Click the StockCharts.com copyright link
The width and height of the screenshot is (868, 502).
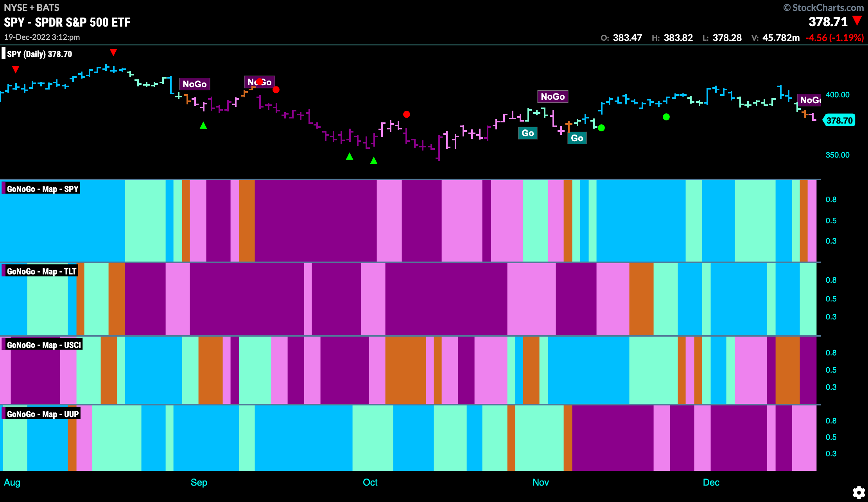pos(823,7)
